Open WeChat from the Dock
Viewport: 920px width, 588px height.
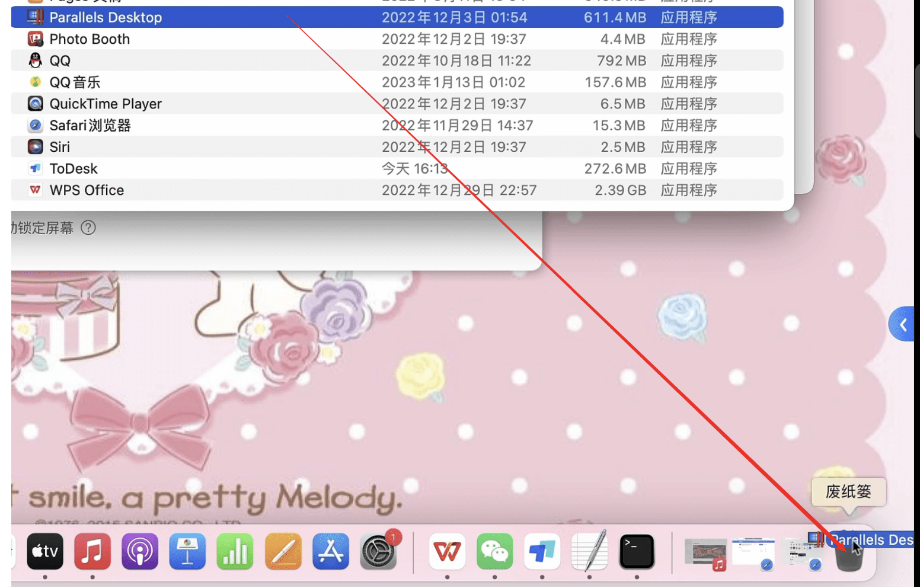pos(494,551)
